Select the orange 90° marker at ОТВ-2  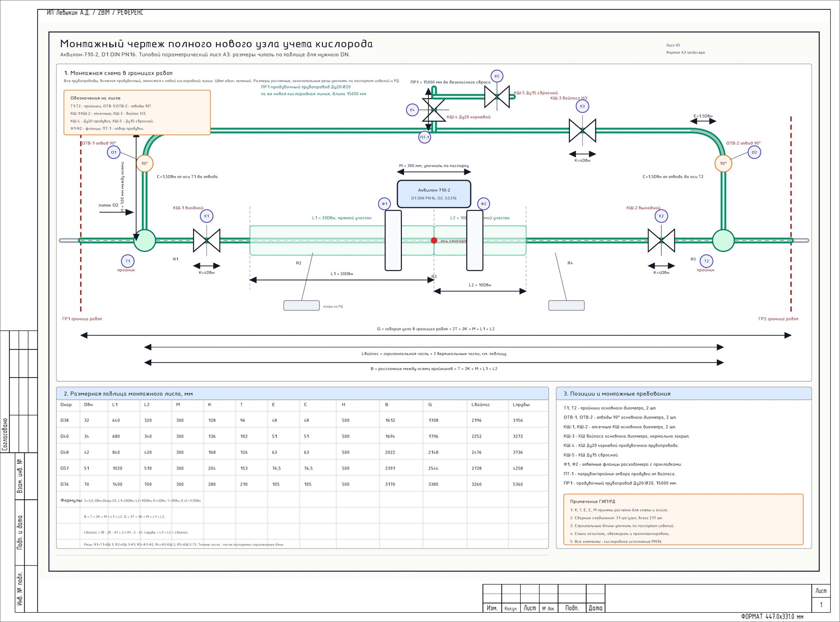point(723,163)
